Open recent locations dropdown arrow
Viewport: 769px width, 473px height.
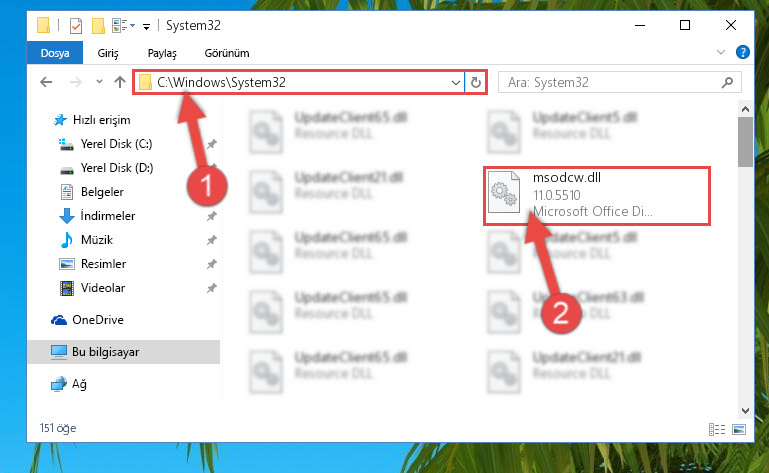(100, 81)
